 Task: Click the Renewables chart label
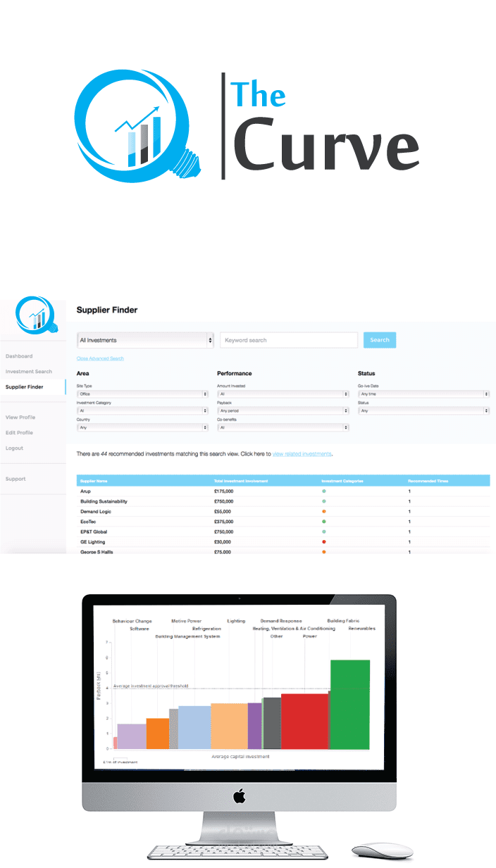pos(362,628)
